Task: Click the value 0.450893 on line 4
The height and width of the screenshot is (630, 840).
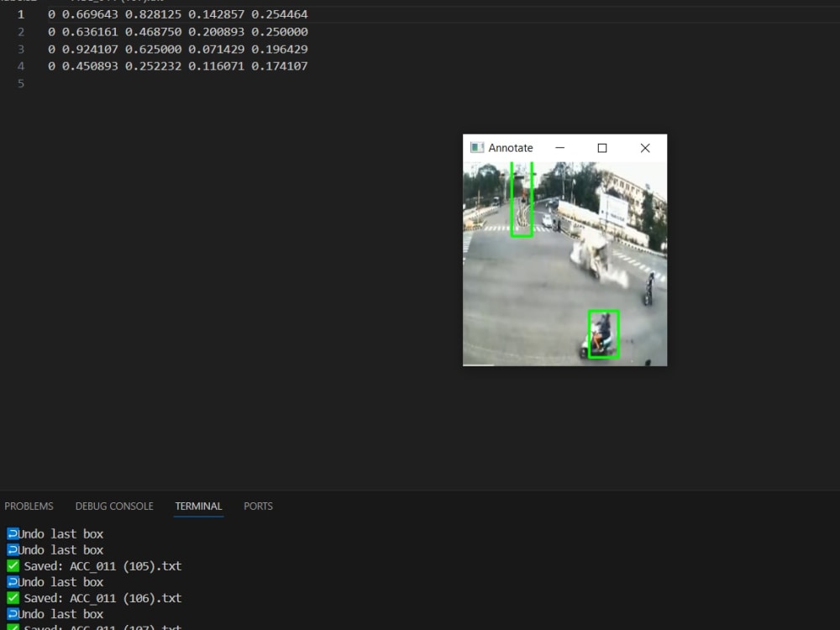Action: point(90,66)
